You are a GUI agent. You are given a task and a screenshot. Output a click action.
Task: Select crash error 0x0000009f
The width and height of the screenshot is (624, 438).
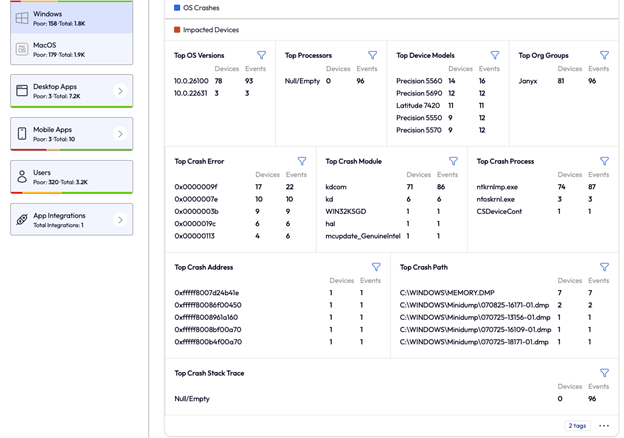coord(196,187)
